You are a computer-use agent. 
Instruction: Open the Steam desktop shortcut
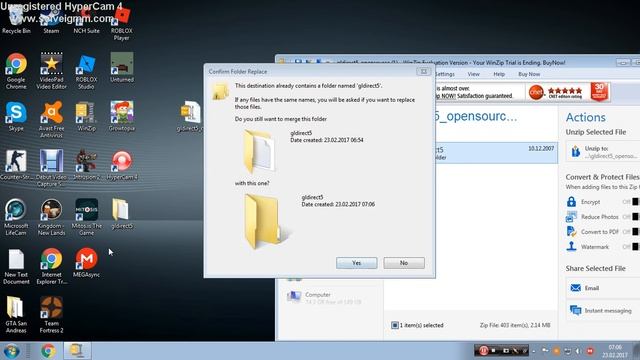pos(51,20)
